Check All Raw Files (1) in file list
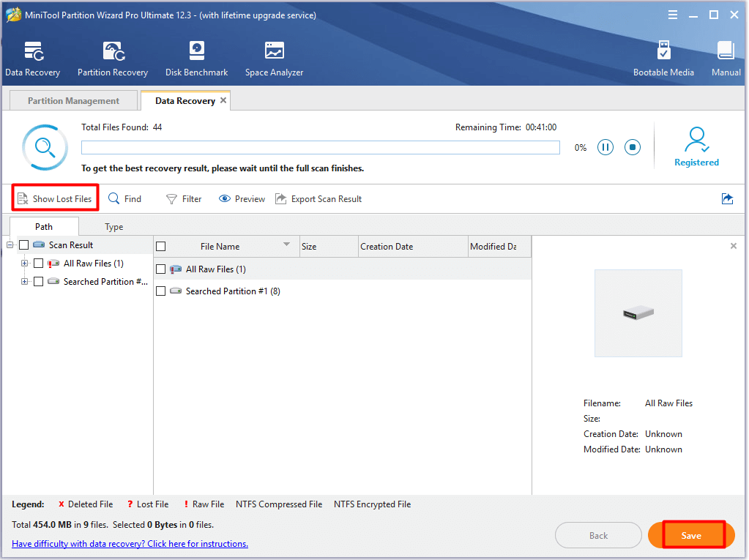 [161, 269]
